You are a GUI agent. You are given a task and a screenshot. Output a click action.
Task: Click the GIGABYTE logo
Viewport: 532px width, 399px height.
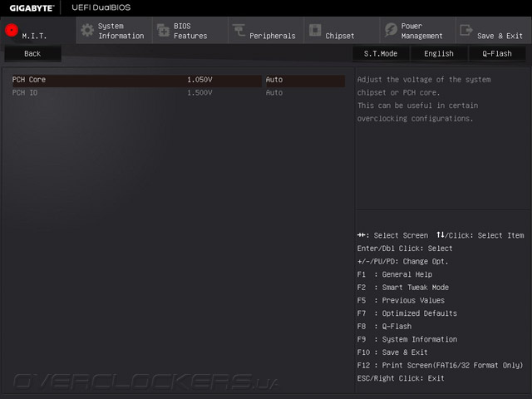pos(32,8)
